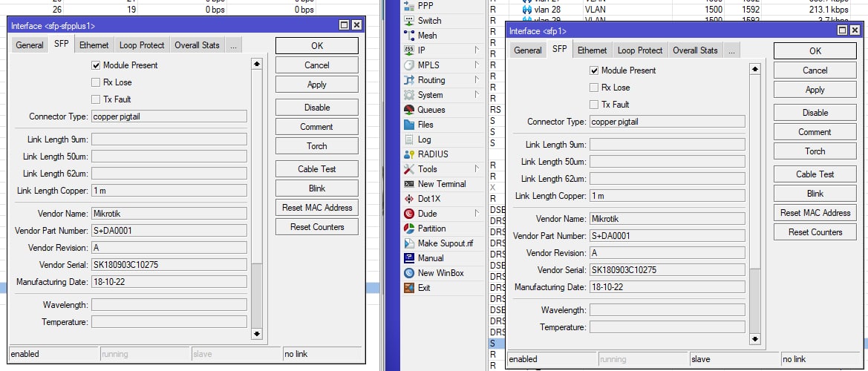Select the vlan 28 interface icon

click(527, 10)
